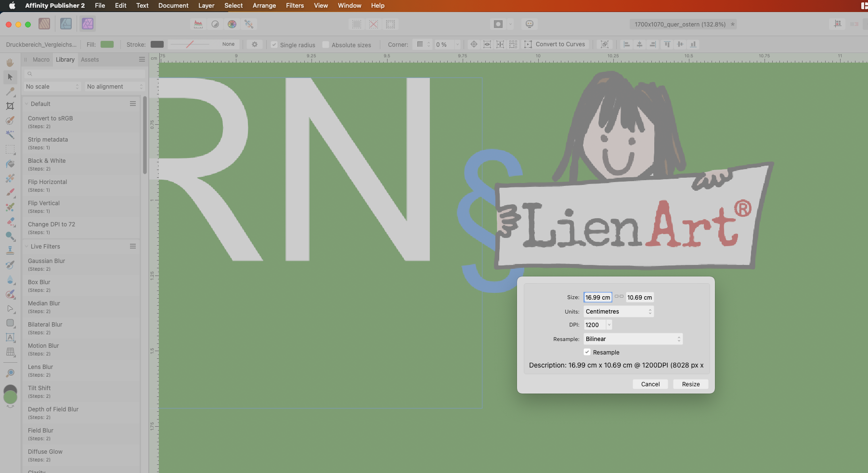Switch to Publisher persona
The height and width of the screenshot is (473, 868).
point(44,24)
